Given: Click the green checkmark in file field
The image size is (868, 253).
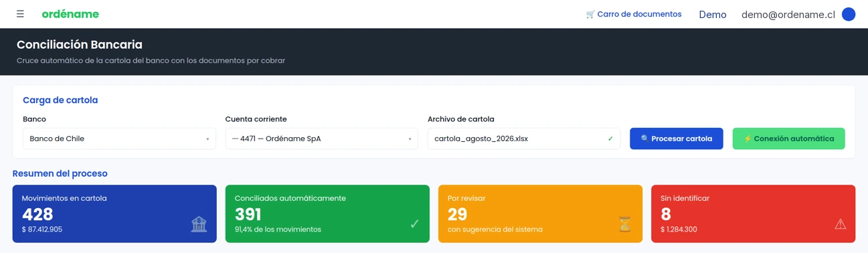Looking at the screenshot, I should point(610,139).
